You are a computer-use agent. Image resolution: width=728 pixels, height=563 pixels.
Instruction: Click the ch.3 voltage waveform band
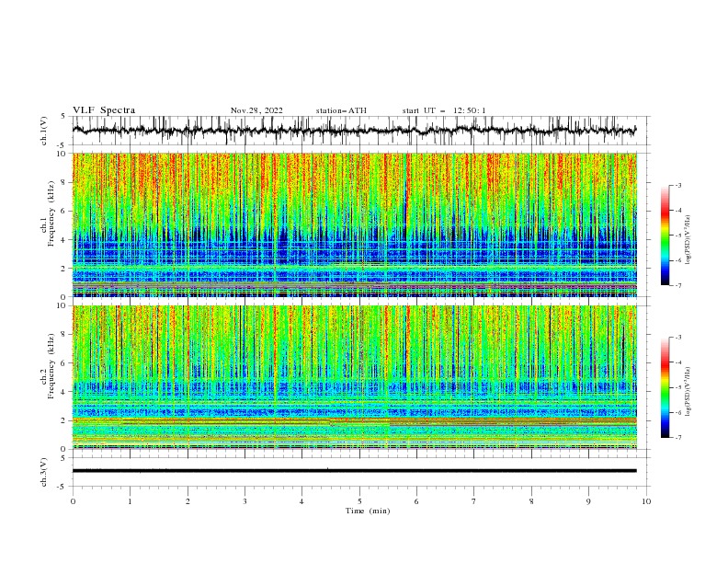[x=354, y=471]
